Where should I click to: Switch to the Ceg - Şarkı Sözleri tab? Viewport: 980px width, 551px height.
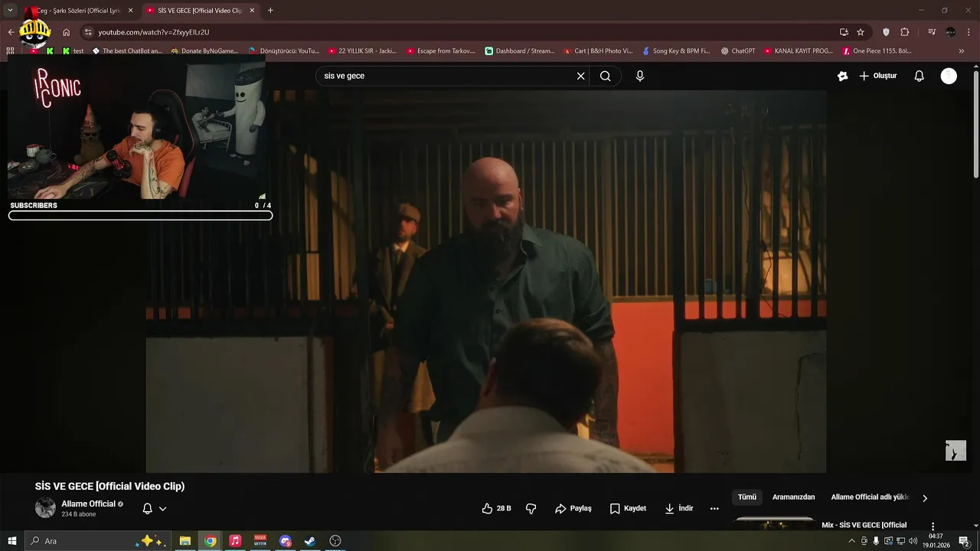(79, 11)
